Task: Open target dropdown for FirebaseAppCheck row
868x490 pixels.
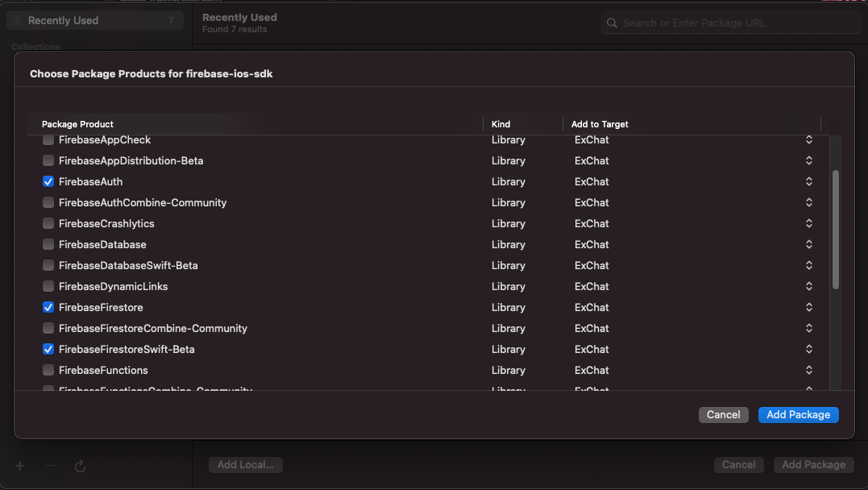Action: pos(809,140)
